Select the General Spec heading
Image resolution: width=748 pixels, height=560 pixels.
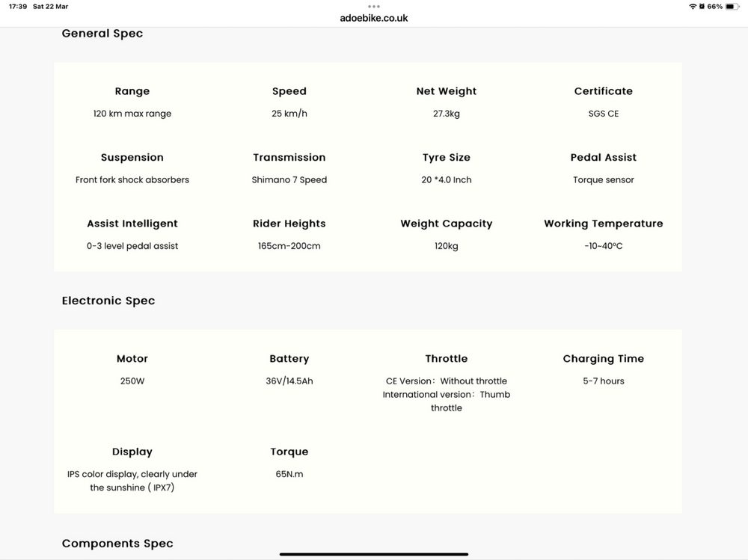pyautogui.click(x=102, y=34)
